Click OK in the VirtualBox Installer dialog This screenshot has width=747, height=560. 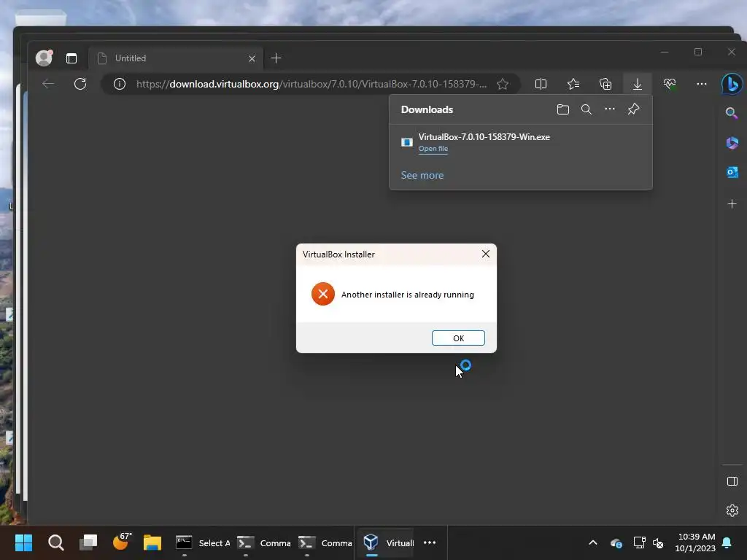tap(458, 338)
